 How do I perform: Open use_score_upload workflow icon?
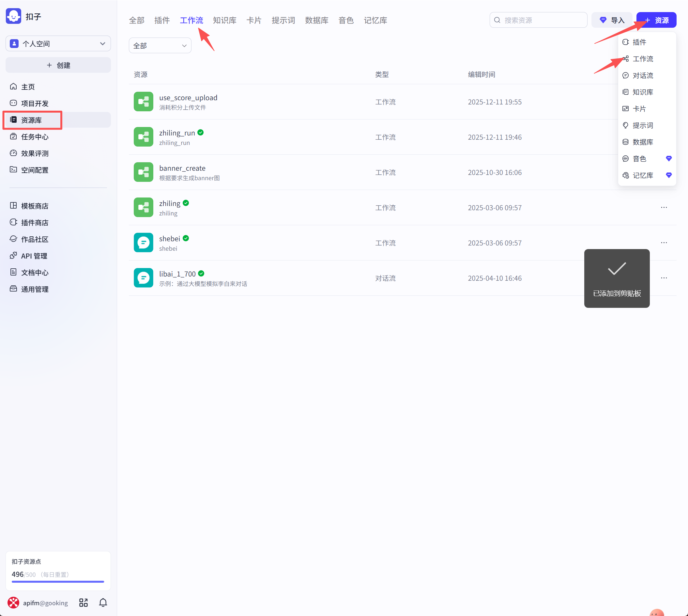(x=144, y=102)
